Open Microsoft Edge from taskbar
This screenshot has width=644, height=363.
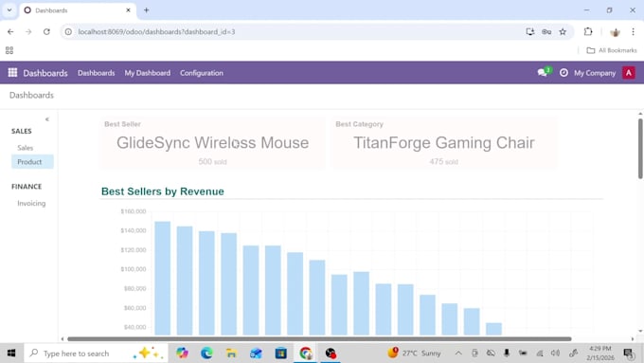click(x=206, y=354)
